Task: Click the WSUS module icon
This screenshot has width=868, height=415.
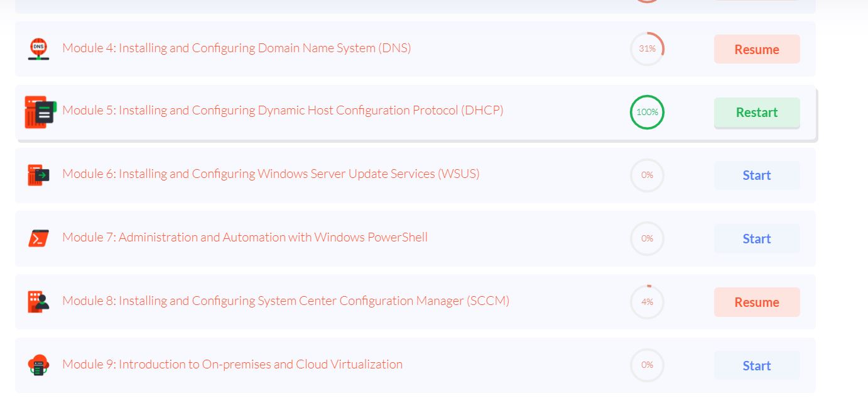Action: coord(38,175)
